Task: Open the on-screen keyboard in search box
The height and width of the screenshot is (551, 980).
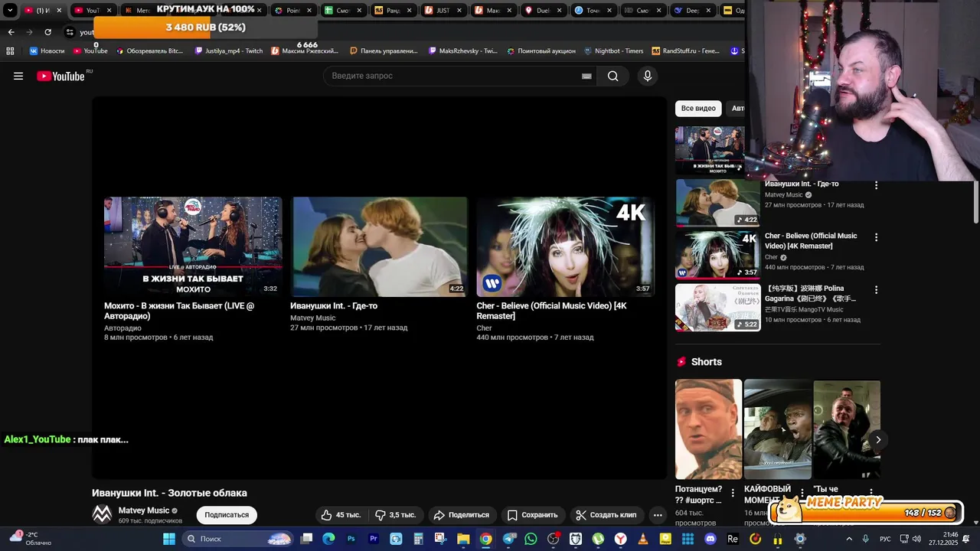Action: [586, 76]
